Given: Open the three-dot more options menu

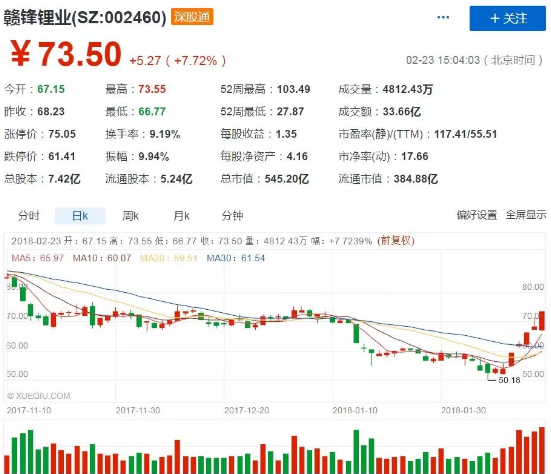Looking at the screenshot, I should 443,17.
